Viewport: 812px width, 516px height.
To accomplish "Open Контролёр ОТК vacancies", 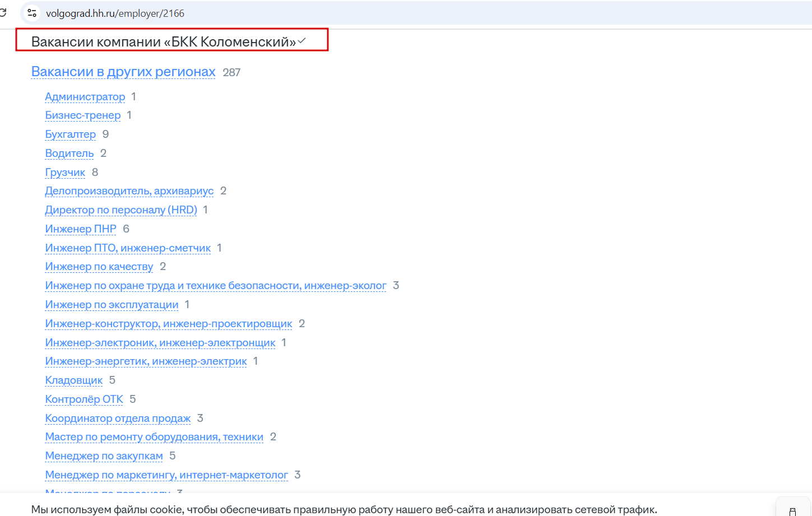I will pos(84,399).
